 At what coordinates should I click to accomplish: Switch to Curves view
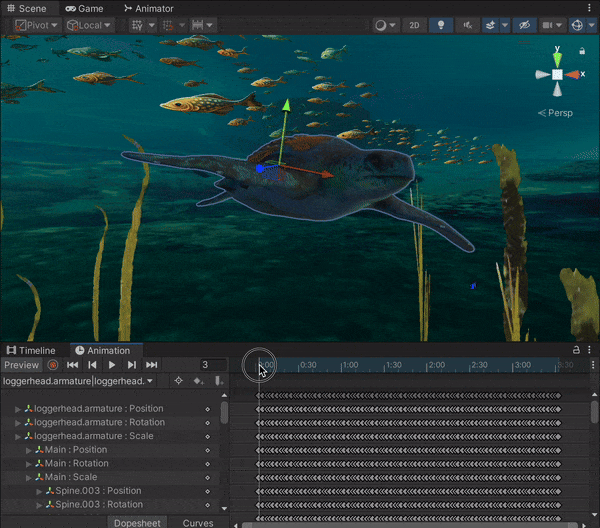pos(197,522)
